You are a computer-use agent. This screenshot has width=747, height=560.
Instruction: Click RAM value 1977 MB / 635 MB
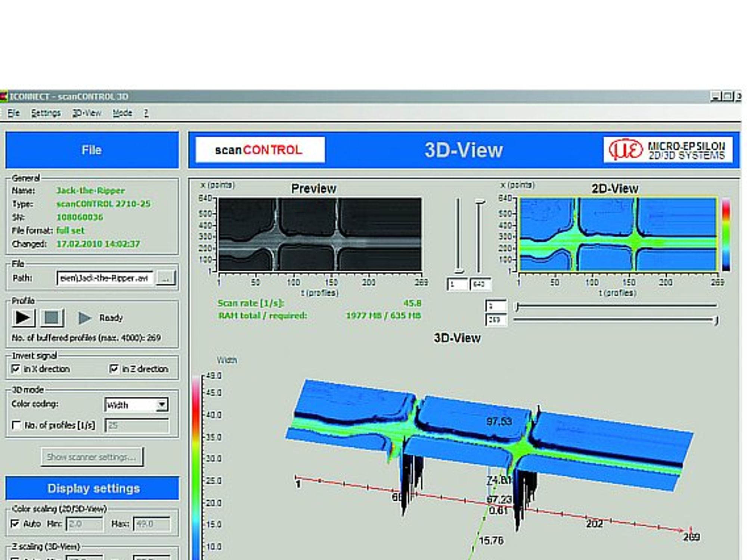coord(384,316)
